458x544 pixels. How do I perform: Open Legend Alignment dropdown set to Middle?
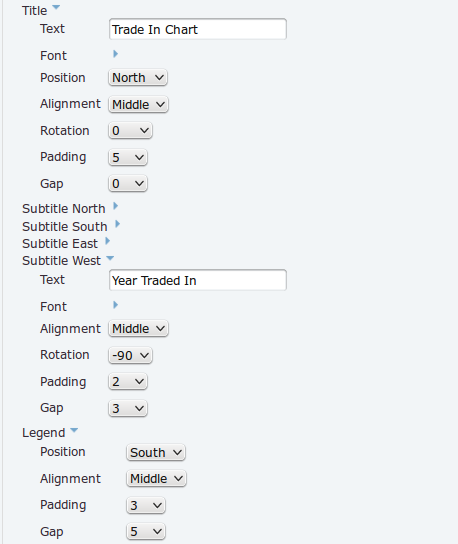click(156, 479)
